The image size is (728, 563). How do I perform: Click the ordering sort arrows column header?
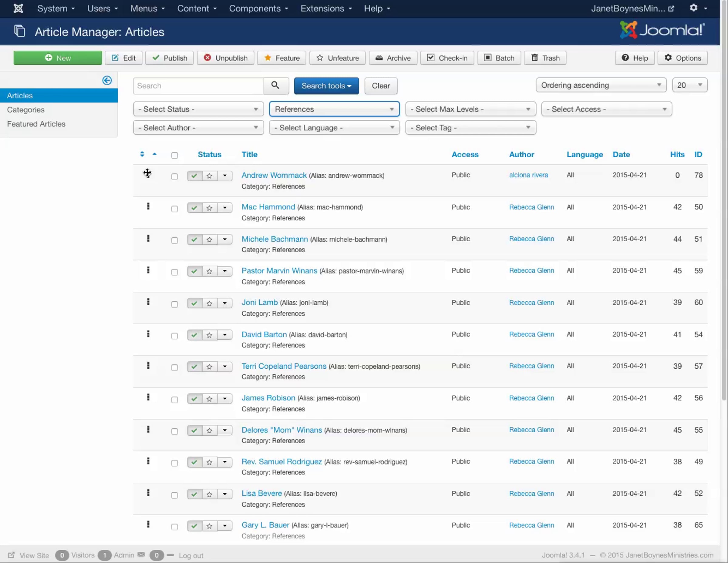point(142,154)
